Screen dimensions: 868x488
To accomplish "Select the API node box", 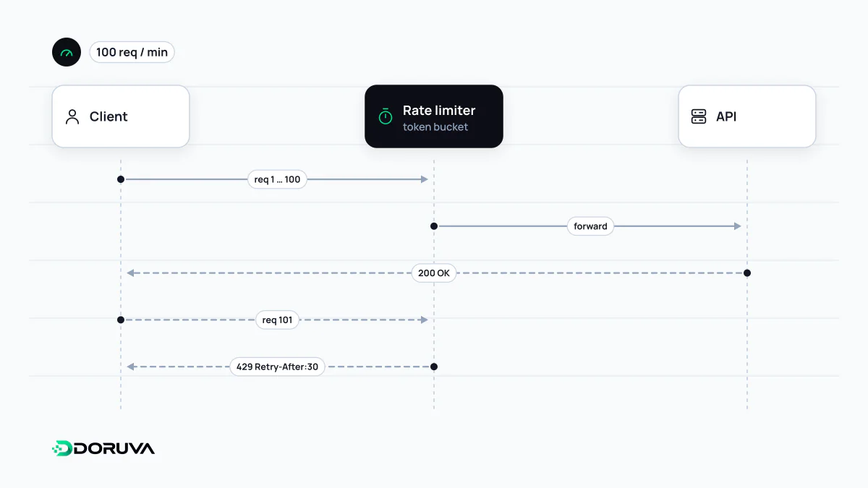I will (x=747, y=116).
